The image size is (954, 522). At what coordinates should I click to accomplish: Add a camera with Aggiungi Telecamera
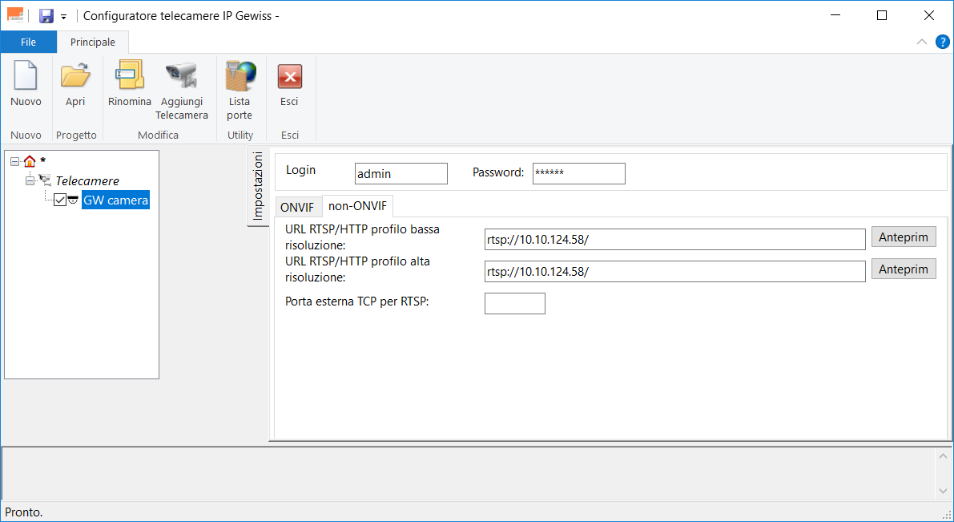[x=181, y=90]
